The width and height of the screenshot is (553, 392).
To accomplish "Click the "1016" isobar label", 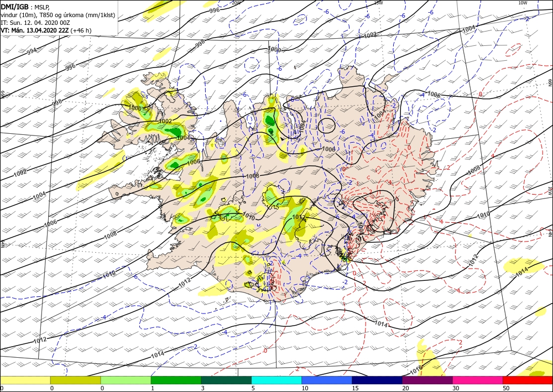I will click(x=416, y=369).
